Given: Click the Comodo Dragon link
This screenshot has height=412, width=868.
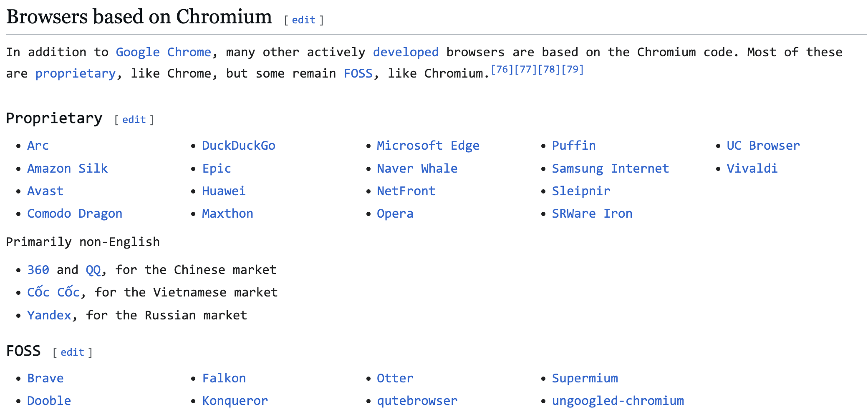Looking at the screenshot, I should 75,214.
